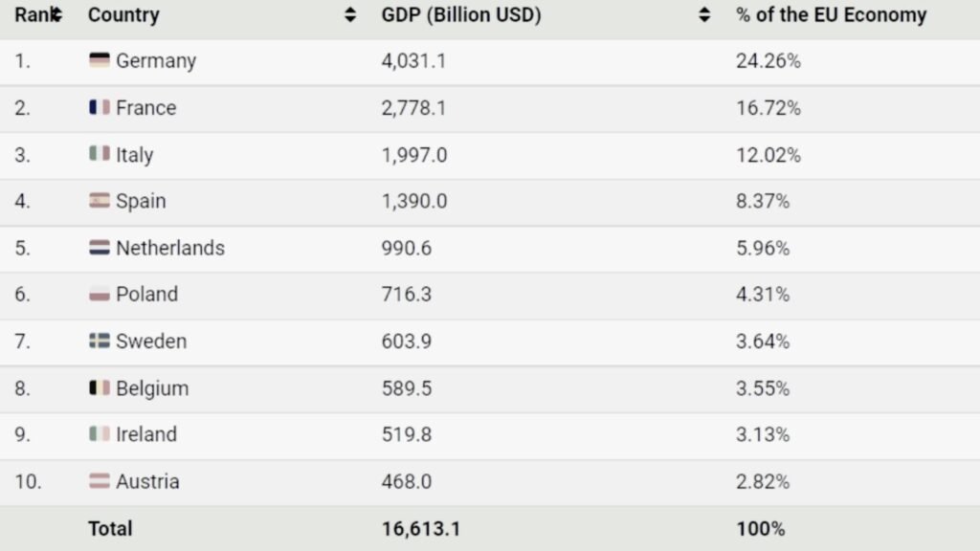Image resolution: width=980 pixels, height=551 pixels.
Task: Click the GDP (Billion USD) header
Action: [460, 15]
